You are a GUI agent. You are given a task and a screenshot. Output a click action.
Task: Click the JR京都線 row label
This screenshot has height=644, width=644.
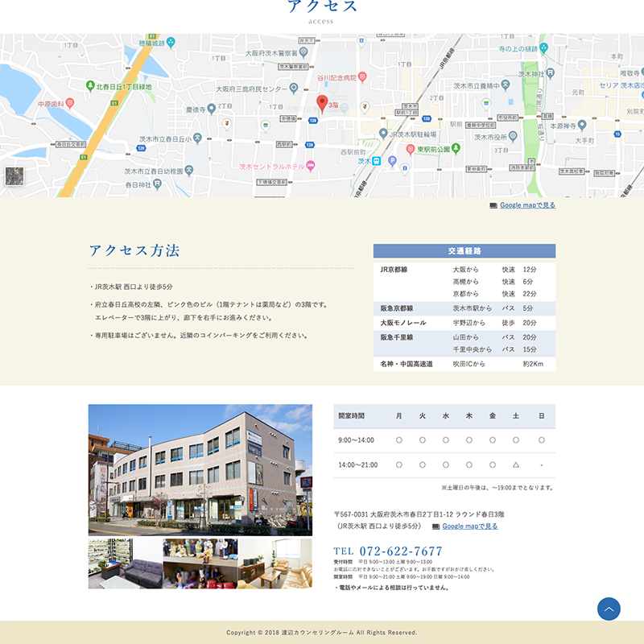394,270
